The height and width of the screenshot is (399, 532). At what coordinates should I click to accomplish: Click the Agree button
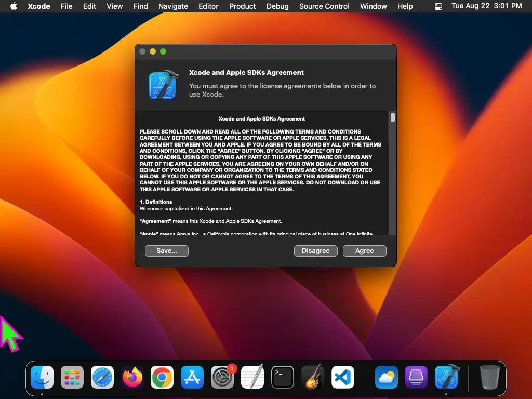click(x=364, y=251)
